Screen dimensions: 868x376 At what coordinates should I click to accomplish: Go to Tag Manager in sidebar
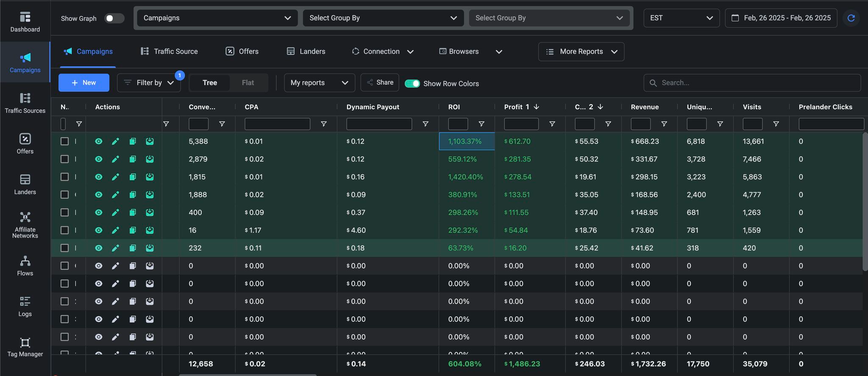coord(25,347)
